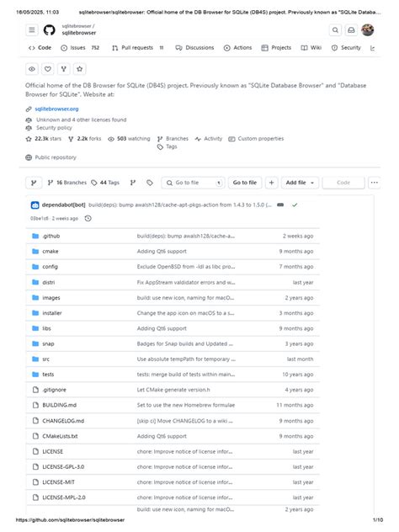Open the user avatar menu
Image resolution: width=399 pixels, height=532 pixels.
coord(368,30)
